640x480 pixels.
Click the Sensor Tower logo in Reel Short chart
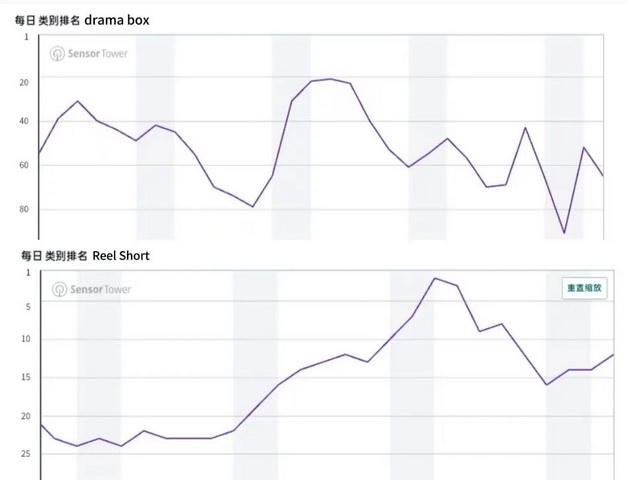coord(59,289)
